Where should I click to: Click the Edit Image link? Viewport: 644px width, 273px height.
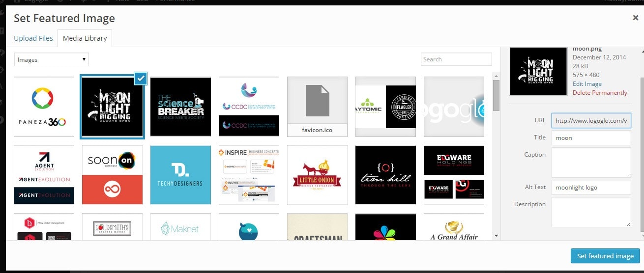[x=587, y=84]
